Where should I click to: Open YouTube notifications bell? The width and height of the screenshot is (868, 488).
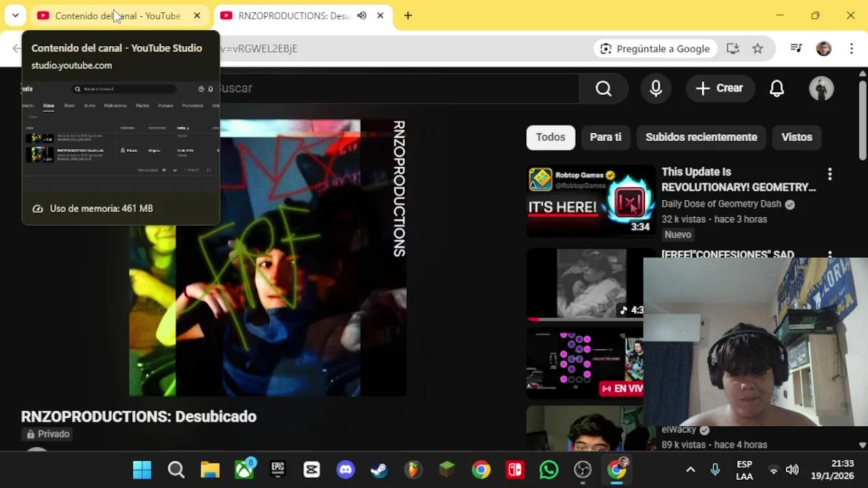click(777, 88)
